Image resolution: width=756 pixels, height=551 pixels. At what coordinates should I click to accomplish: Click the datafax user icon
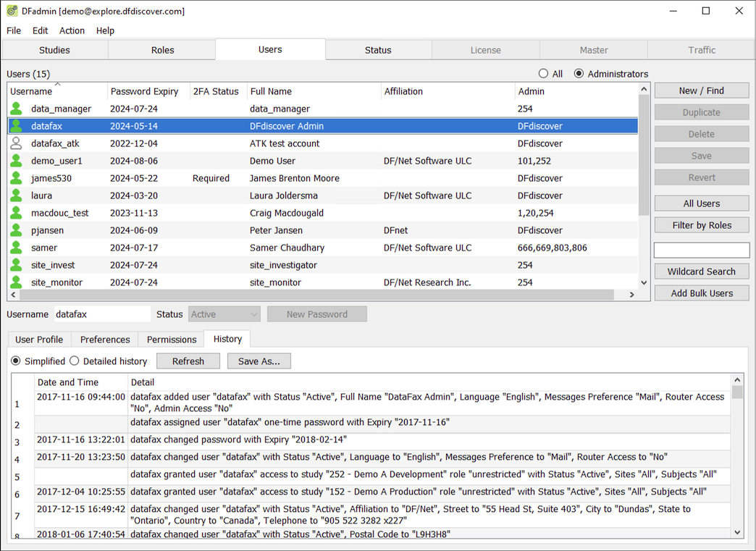[17, 126]
